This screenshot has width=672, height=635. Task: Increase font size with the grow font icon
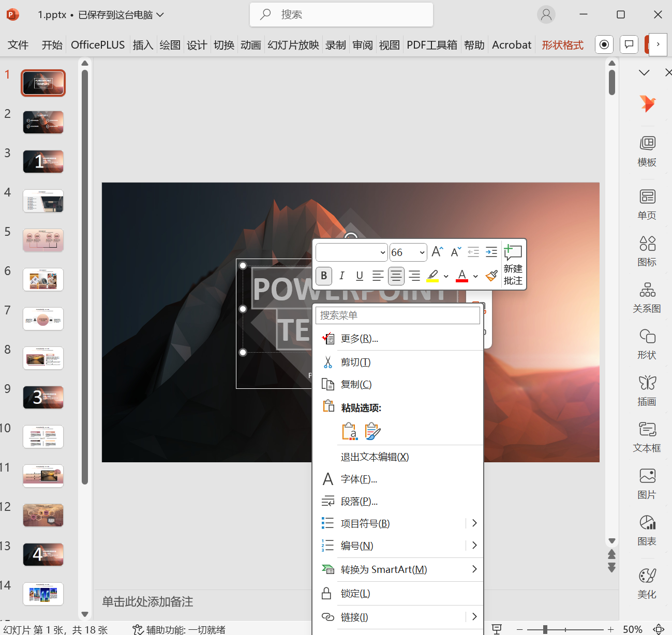point(437,252)
